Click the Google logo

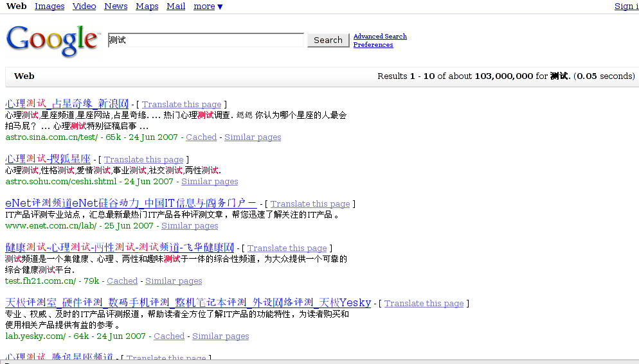53,40
